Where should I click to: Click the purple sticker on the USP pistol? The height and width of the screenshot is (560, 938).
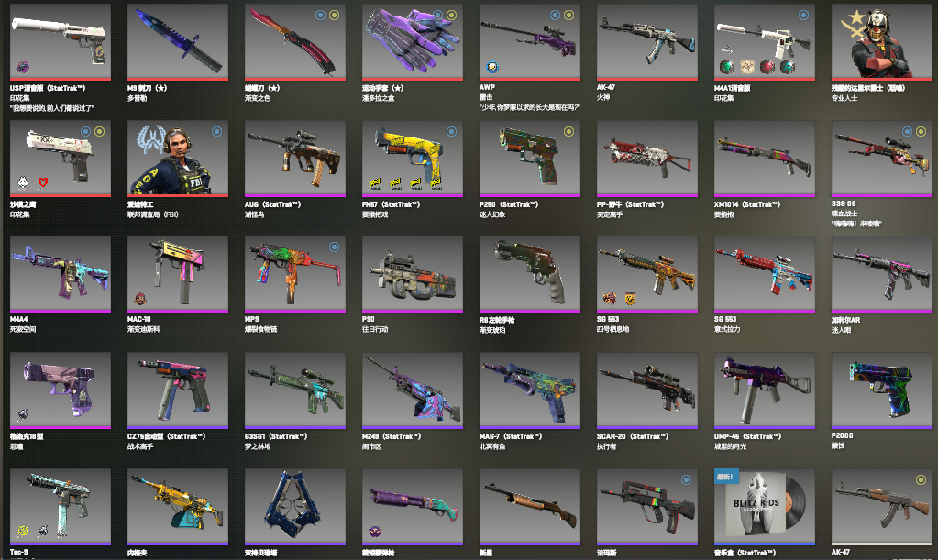point(23,67)
